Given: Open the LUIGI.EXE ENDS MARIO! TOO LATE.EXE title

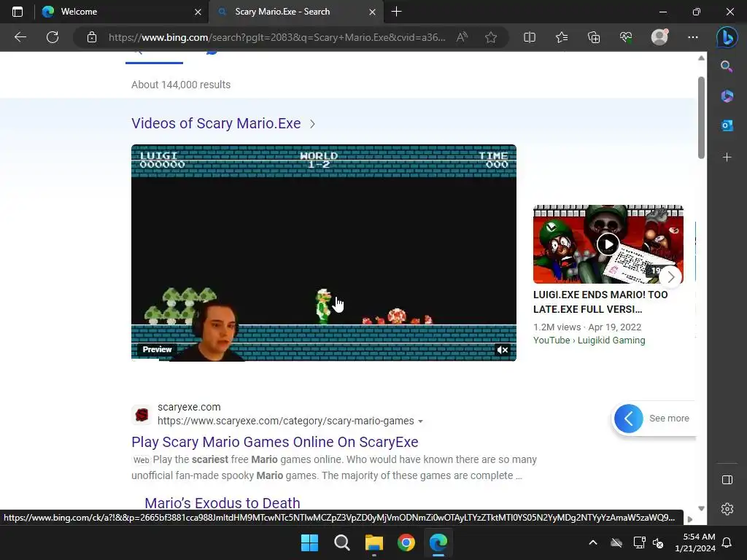Looking at the screenshot, I should tap(600, 302).
